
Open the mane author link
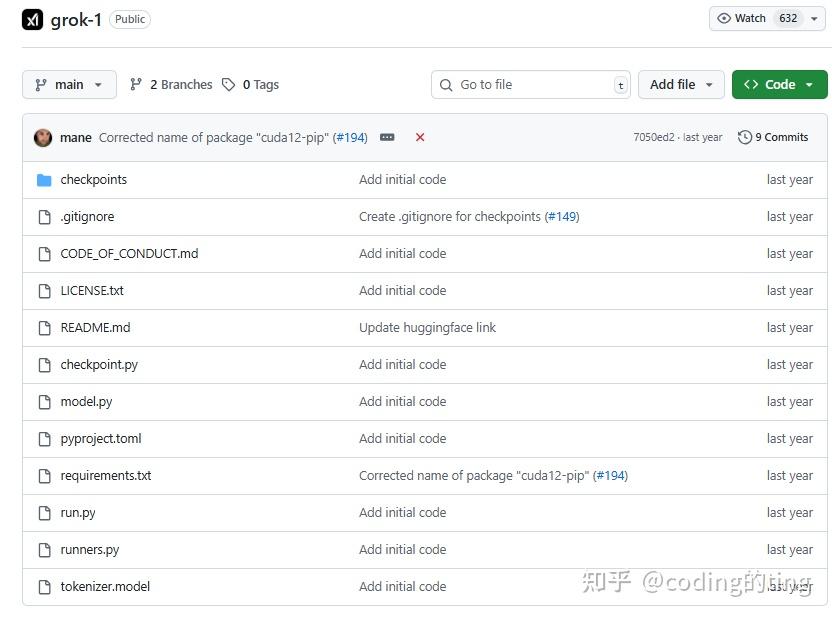(x=76, y=137)
